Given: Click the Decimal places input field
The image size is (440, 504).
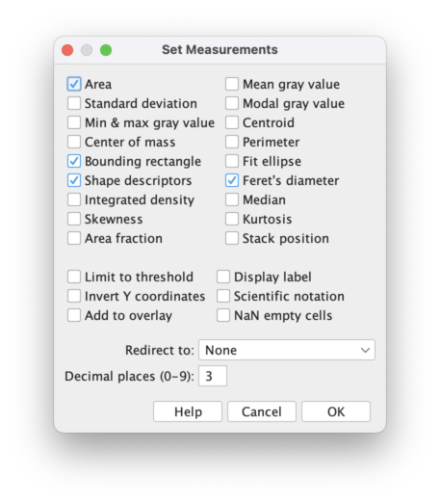Looking at the screenshot, I should tap(213, 376).
